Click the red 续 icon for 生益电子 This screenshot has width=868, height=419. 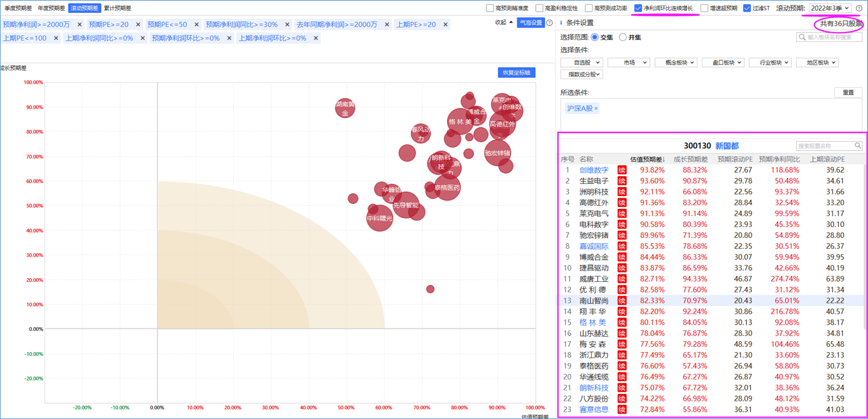[x=621, y=181]
